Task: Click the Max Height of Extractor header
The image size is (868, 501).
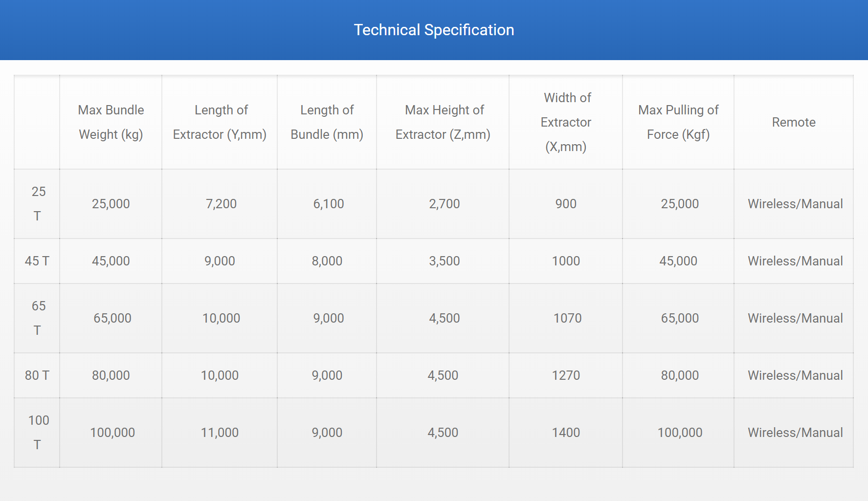Action: (x=443, y=122)
